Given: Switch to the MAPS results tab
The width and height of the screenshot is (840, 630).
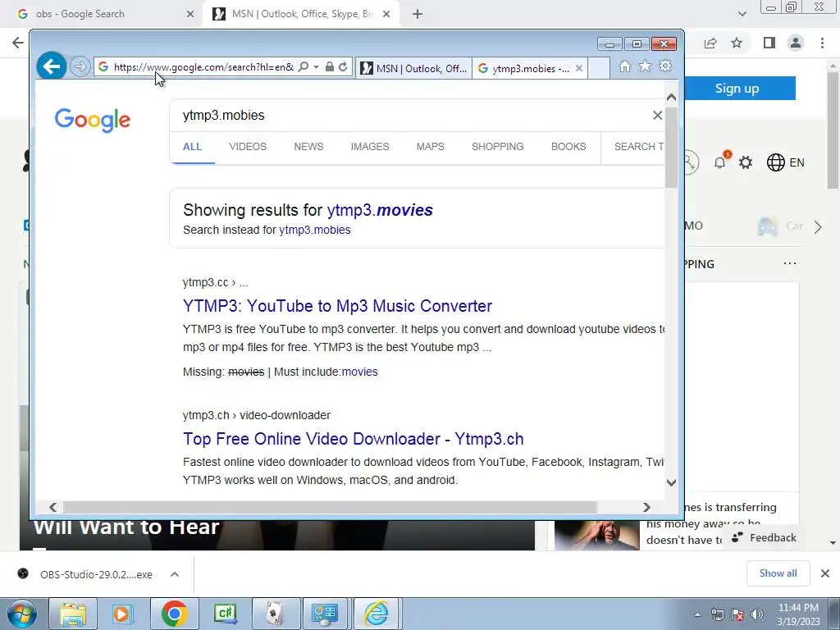Looking at the screenshot, I should coord(430,147).
